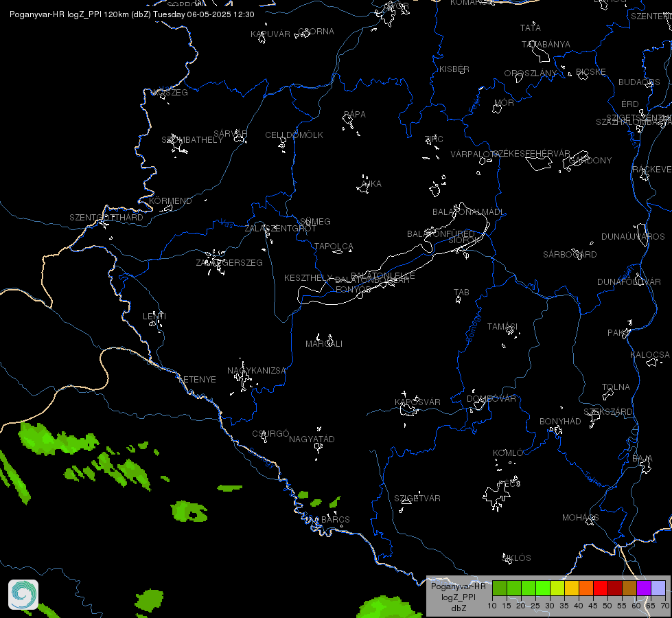Click the MÓR city label

point(504,102)
